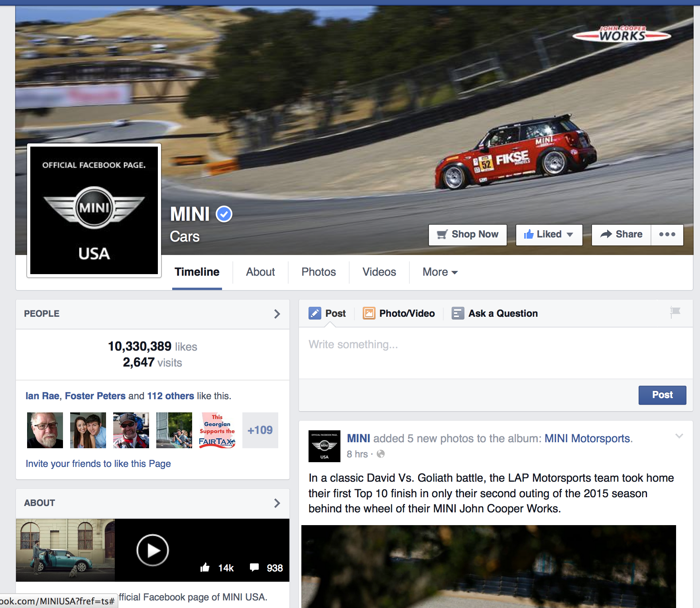Click the MINI author link on the post
Image resolution: width=700 pixels, height=608 pixels.
(358, 439)
